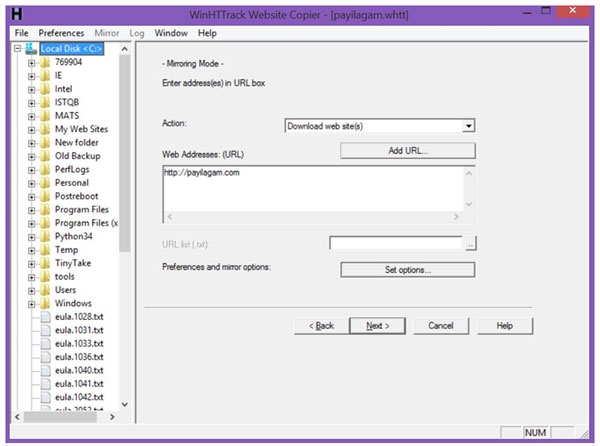
Task: Click the 769904 folder icon
Action: coord(45,62)
